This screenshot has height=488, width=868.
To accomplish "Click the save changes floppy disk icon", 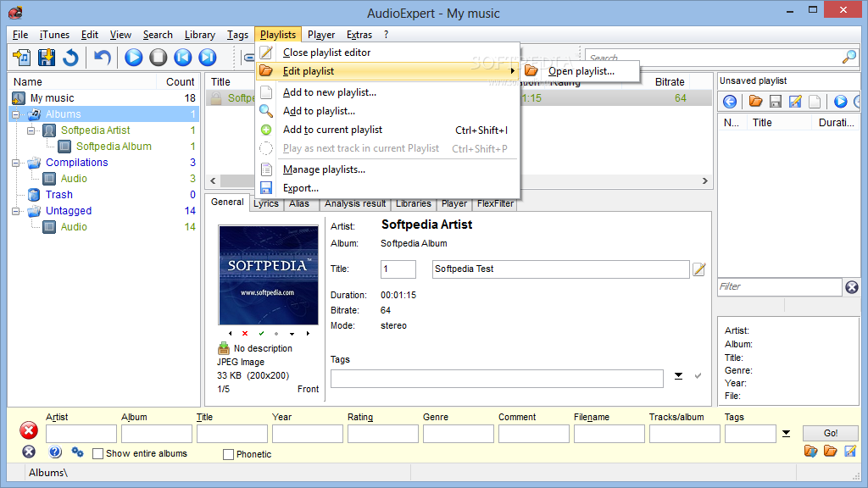I will coord(47,58).
